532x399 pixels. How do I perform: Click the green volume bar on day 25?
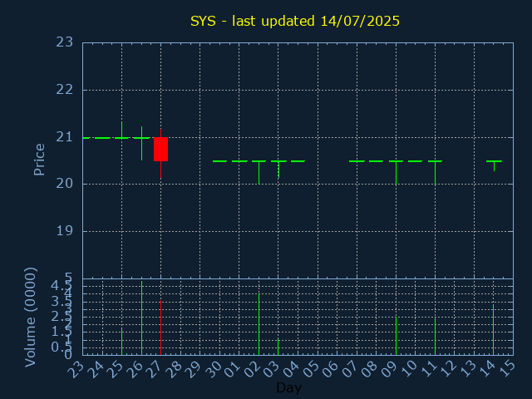coord(122,342)
